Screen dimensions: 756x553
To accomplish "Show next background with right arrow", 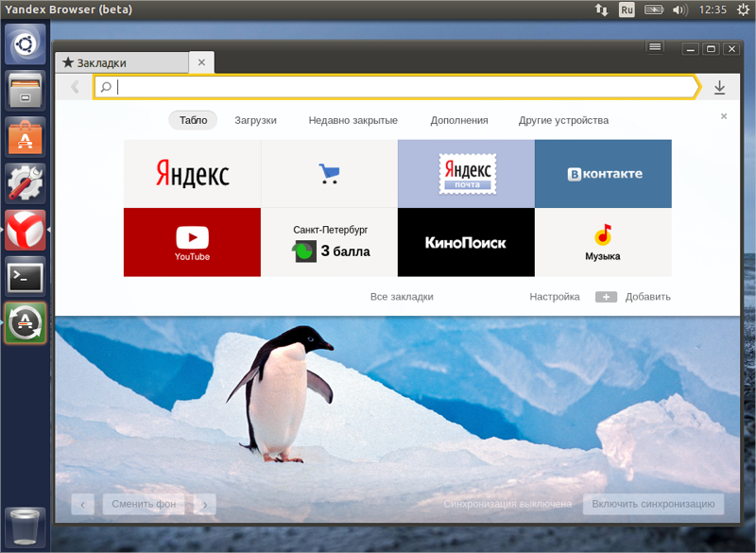I will (x=205, y=504).
